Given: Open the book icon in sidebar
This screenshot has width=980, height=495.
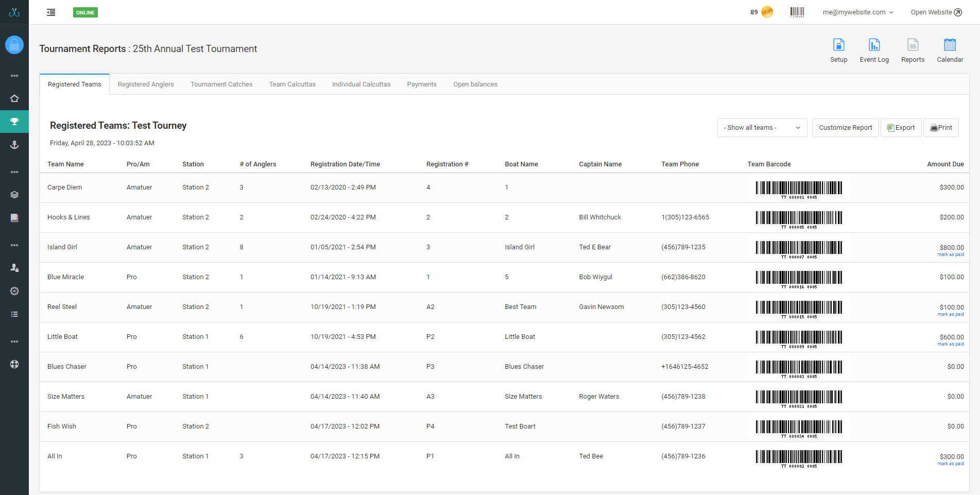Looking at the screenshot, I should click(14, 218).
